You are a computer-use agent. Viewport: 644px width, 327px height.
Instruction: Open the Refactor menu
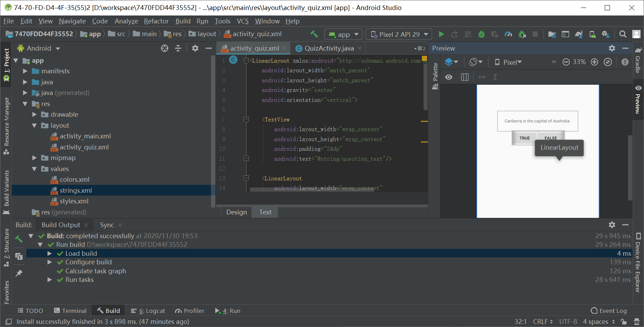coord(156,21)
